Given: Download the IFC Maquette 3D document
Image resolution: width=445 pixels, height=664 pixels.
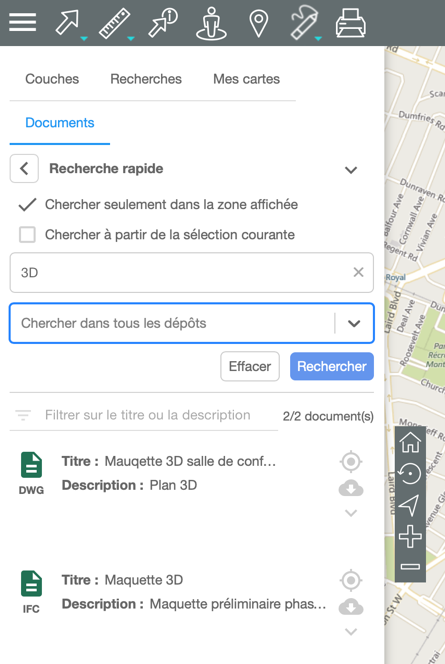Looking at the screenshot, I should coord(351,607).
